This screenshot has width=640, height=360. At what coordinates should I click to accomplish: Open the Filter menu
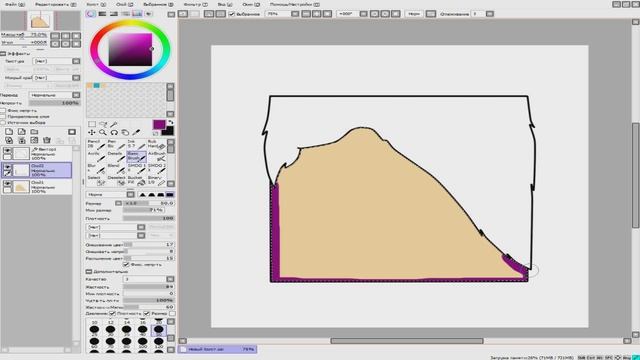[x=195, y=4]
